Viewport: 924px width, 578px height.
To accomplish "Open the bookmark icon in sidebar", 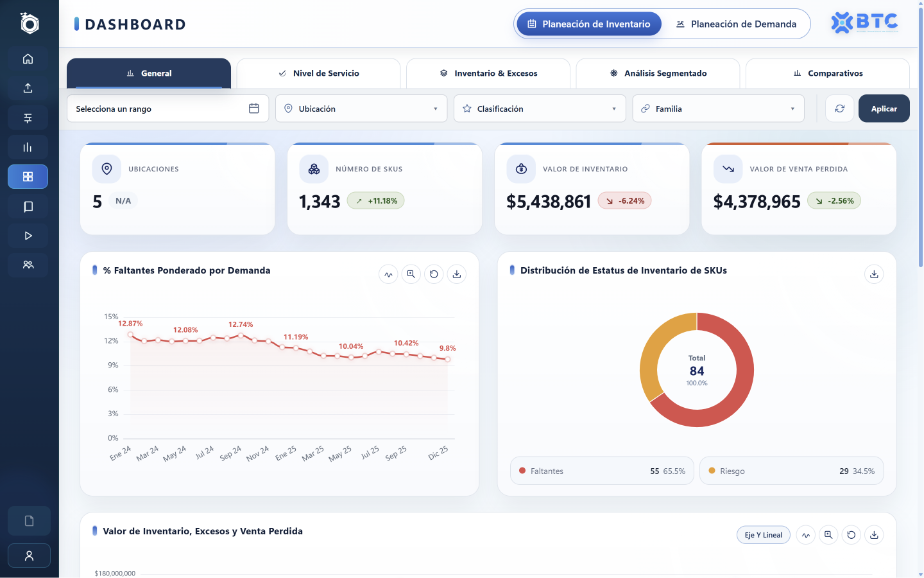I will tap(28, 206).
